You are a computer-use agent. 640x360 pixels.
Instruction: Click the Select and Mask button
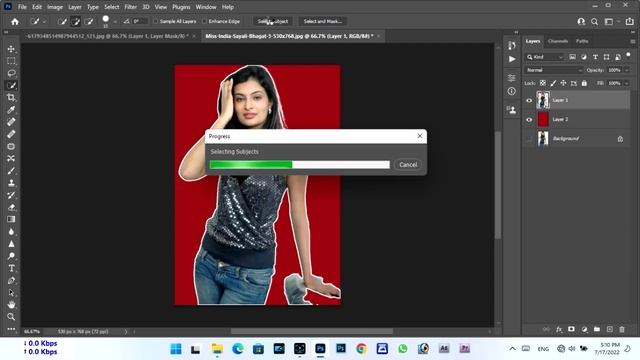point(322,21)
